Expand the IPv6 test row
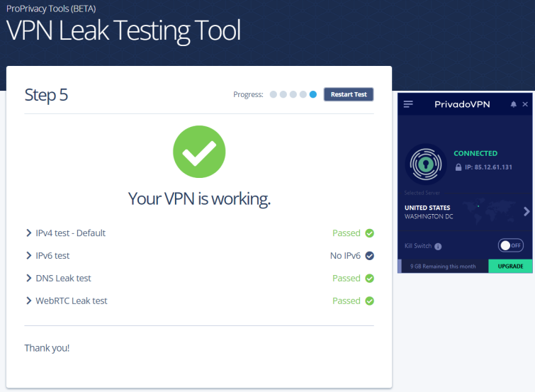 (x=28, y=255)
